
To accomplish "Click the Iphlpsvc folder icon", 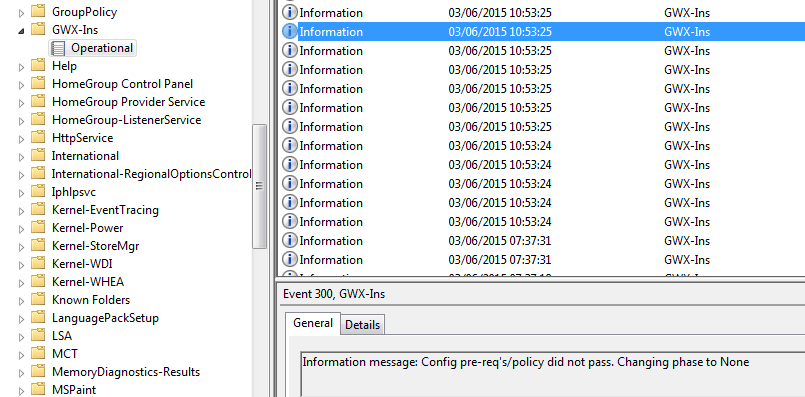I will coord(38,191).
